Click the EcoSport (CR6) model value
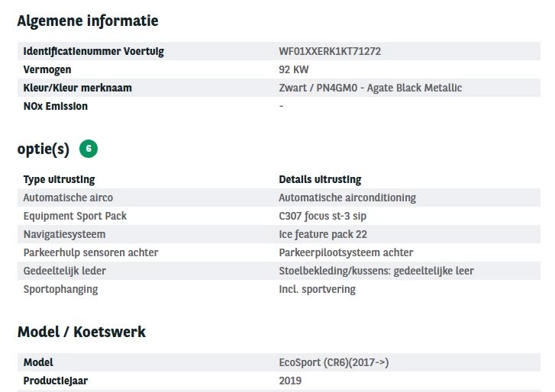 [x=339, y=363]
